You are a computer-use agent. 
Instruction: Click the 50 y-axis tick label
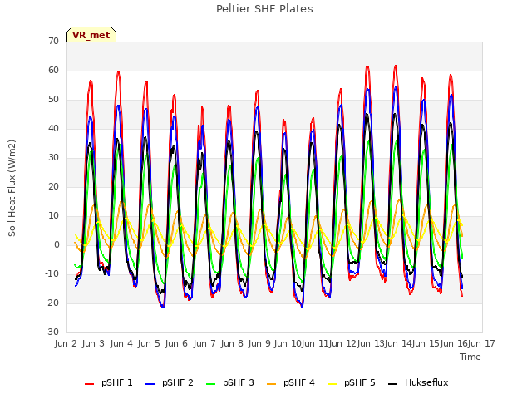[x=53, y=100]
